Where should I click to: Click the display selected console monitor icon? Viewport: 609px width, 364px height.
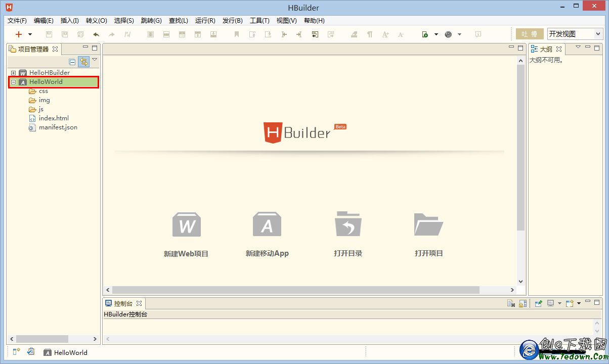[x=550, y=303]
